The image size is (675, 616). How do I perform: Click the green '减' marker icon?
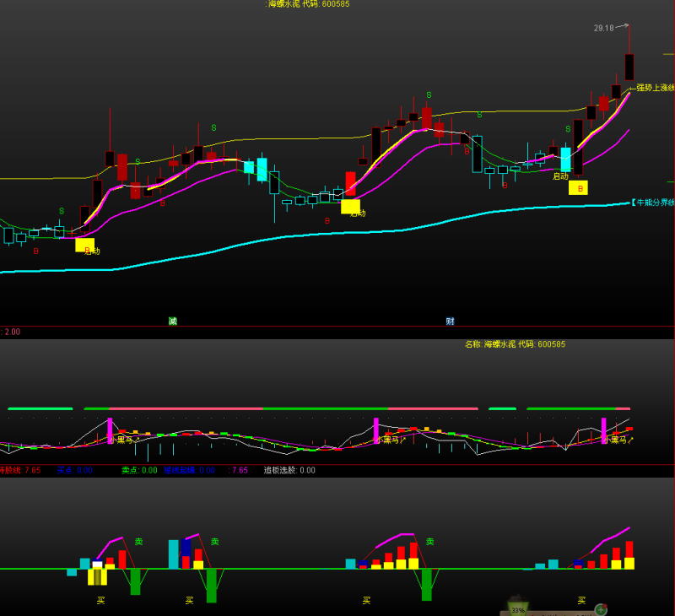(x=173, y=321)
